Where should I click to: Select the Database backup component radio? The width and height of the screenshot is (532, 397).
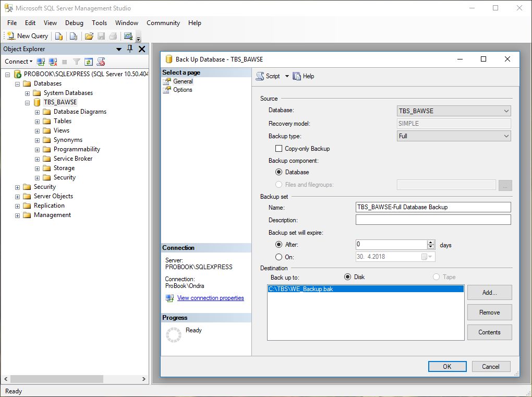coord(279,172)
